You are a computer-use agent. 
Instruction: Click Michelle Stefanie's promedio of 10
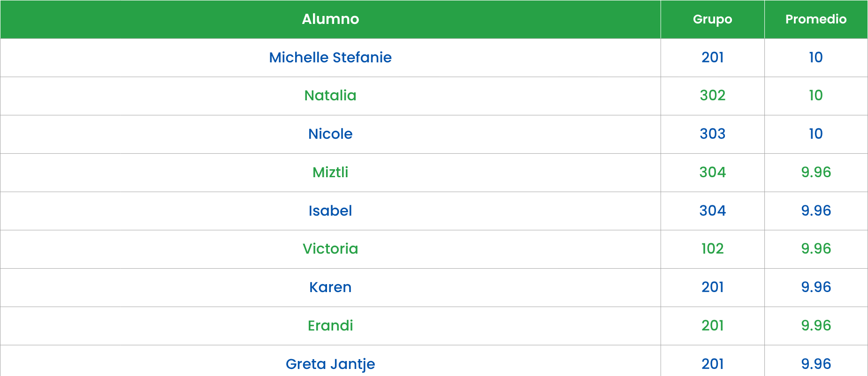(815, 57)
